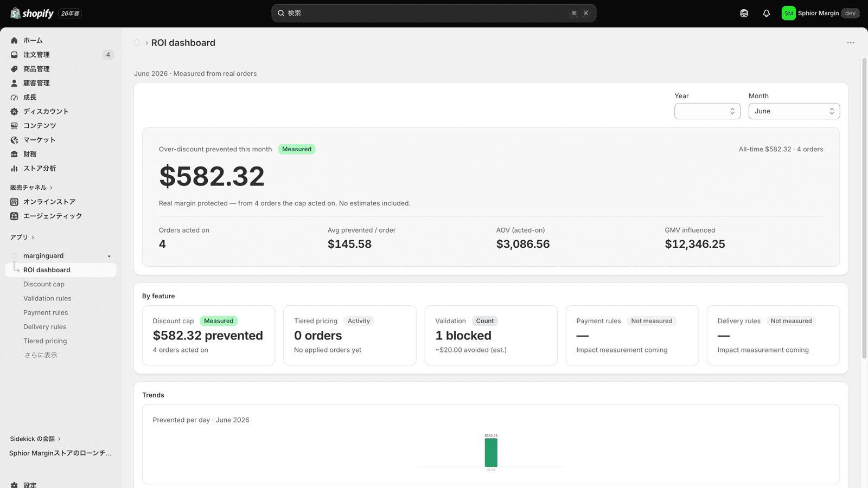Click the content icon in sidebar

pyautogui.click(x=14, y=126)
